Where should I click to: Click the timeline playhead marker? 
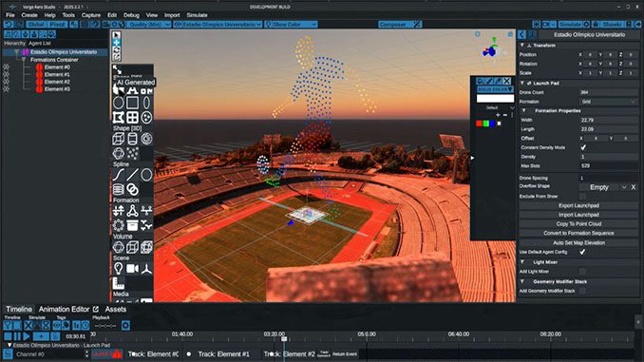pos(284,338)
